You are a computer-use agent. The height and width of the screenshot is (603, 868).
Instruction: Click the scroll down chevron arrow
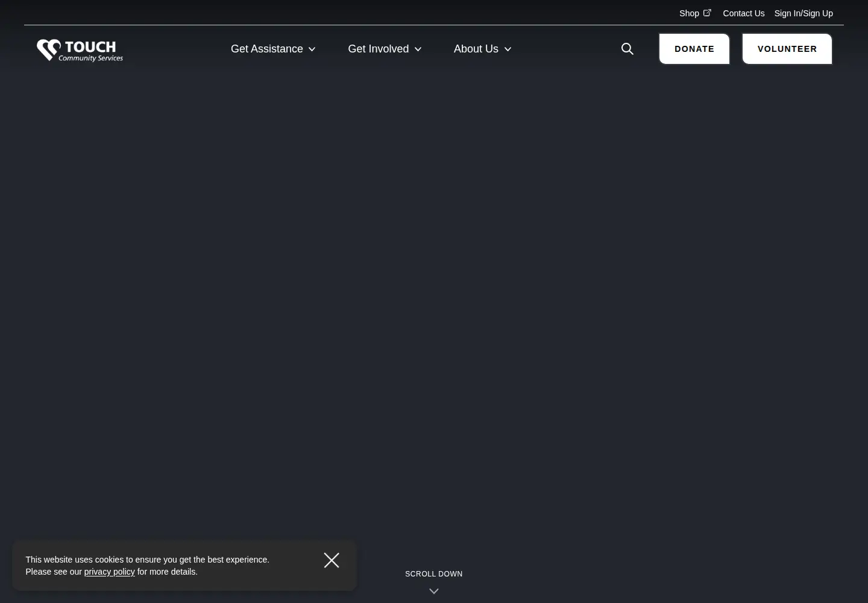click(x=434, y=592)
